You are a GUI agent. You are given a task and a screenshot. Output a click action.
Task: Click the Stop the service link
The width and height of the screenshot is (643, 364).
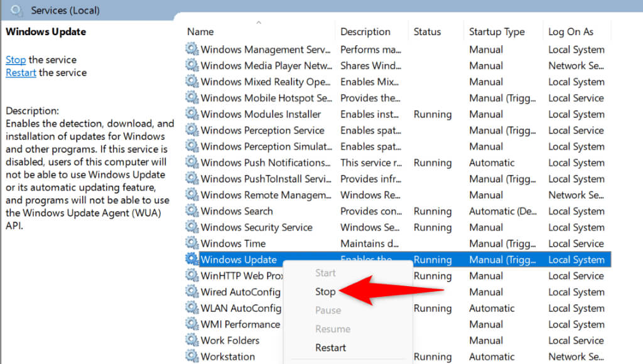point(16,60)
